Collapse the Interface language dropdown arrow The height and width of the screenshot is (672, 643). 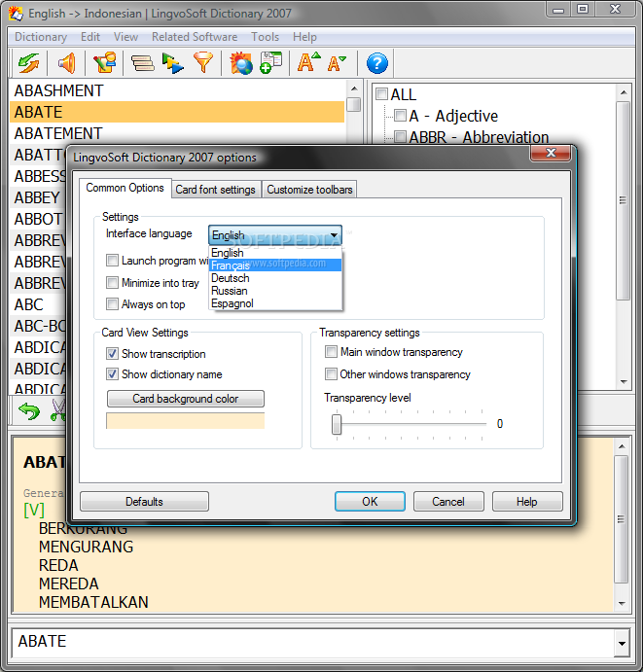click(334, 234)
